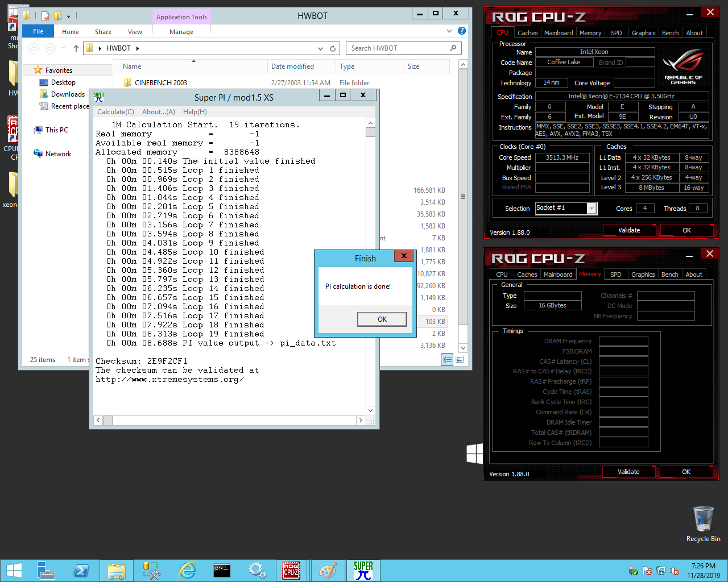Image resolution: width=728 pixels, height=582 pixels.
Task: Open Paint taskbar icon
Action: [327, 571]
